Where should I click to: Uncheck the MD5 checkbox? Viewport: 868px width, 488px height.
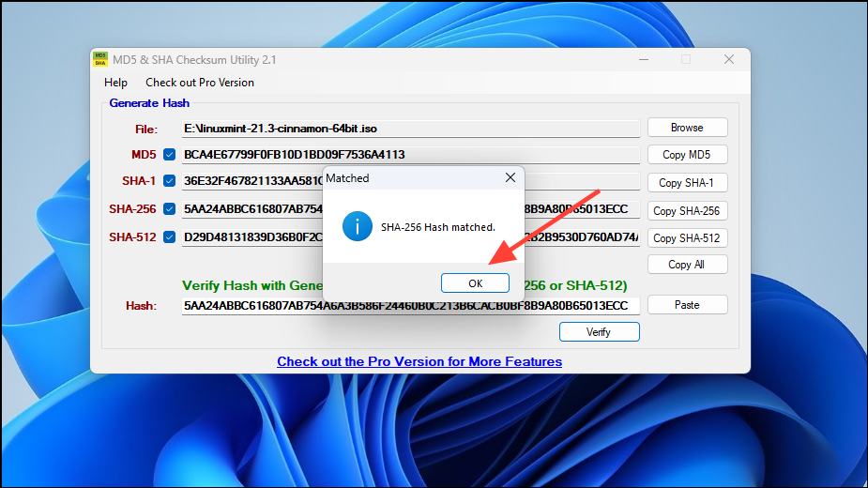170,155
